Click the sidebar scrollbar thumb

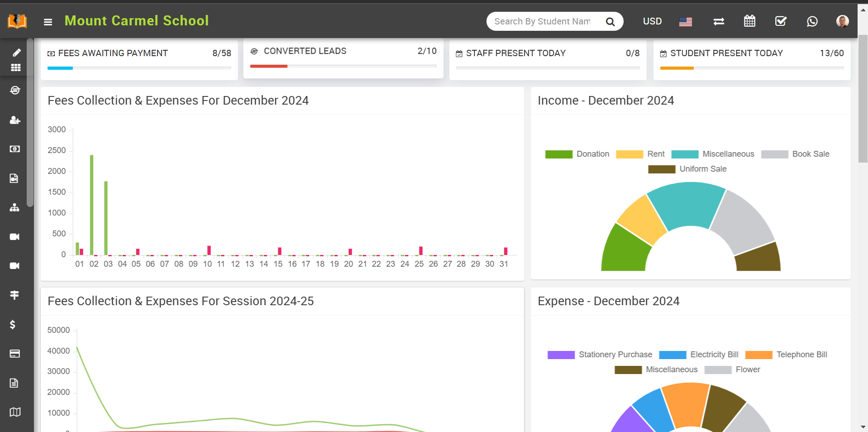pos(30,122)
